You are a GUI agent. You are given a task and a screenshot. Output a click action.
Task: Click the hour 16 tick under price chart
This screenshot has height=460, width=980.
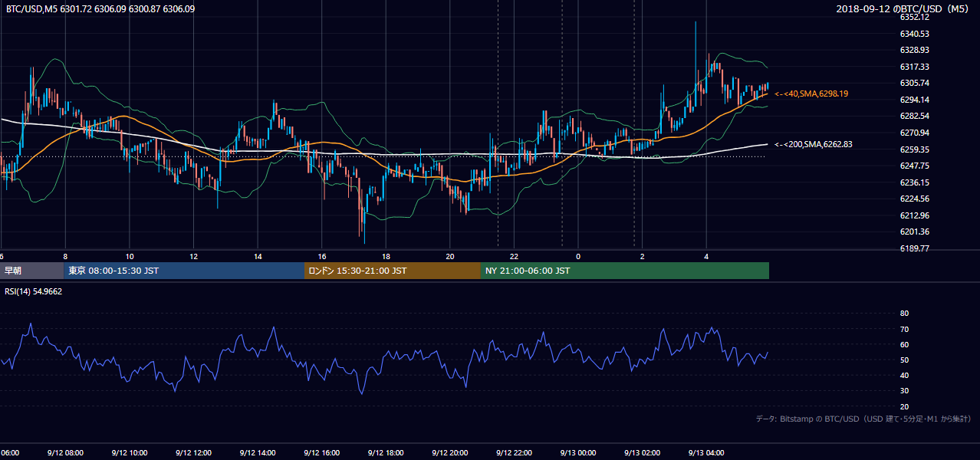322,257
